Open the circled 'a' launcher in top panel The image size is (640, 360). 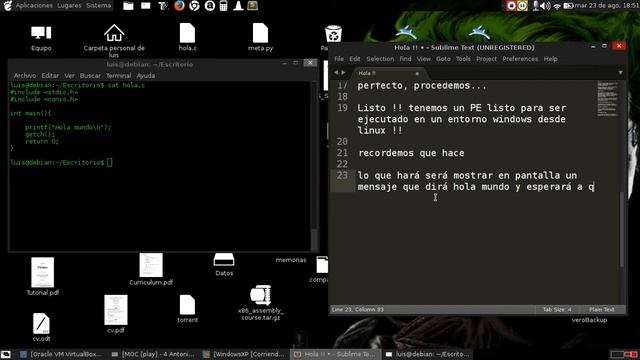(x=209, y=6)
